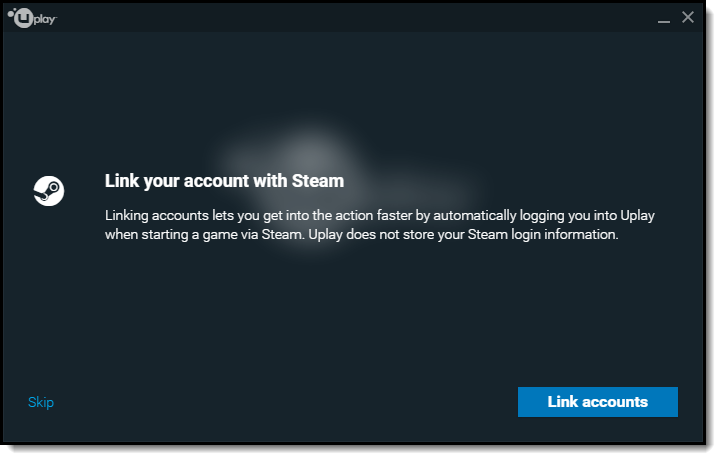
Task: Click the Uplay logo in the title bar
Action: pyautogui.click(x=32, y=18)
